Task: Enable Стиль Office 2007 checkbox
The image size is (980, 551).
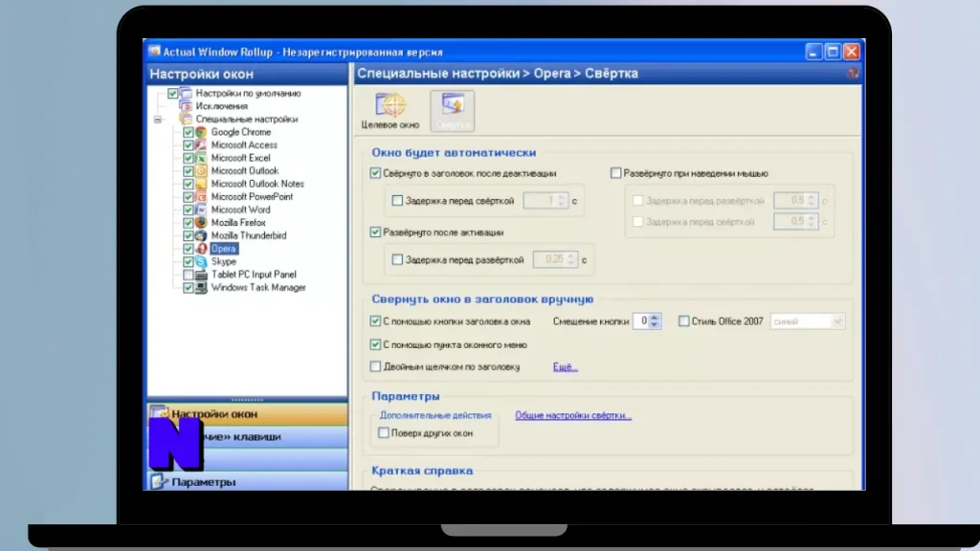Action: pyautogui.click(x=683, y=321)
